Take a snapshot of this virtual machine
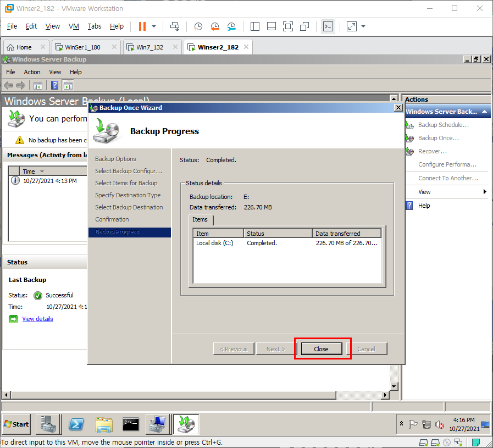Image resolution: width=493 pixels, height=448 pixels. tap(198, 26)
